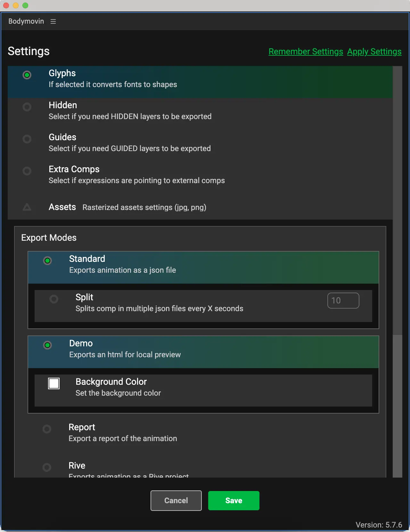Screen dimensions: 410x532
Task: Enable the Report export mode
Action: 47,429
